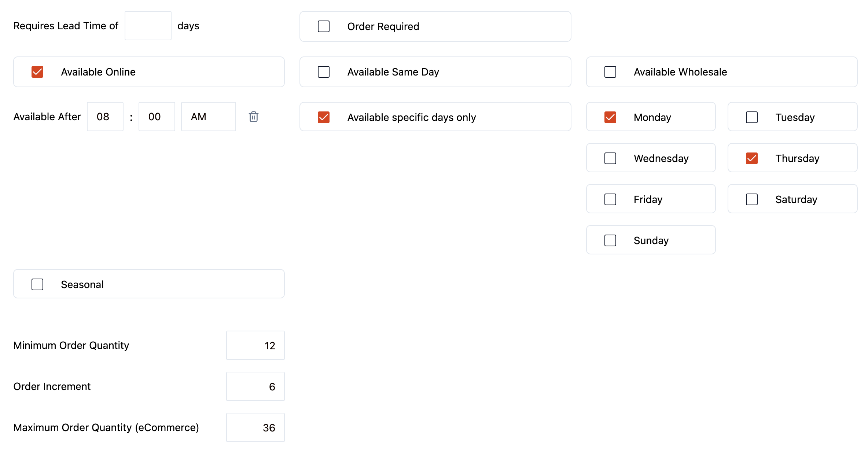
Task: Uncheck the Available Online checkbox
Action: tap(37, 72)
